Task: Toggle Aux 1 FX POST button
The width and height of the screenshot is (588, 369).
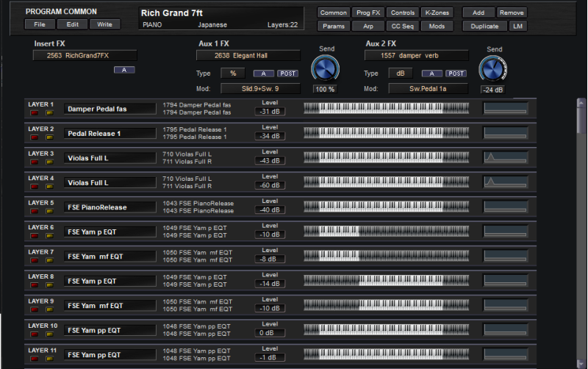Action: coord(287,74)
